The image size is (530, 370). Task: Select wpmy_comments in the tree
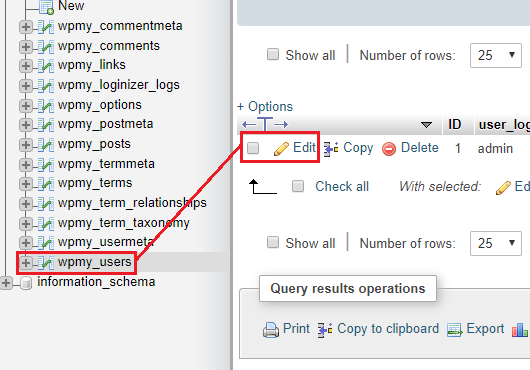click(x=109, y=46)
